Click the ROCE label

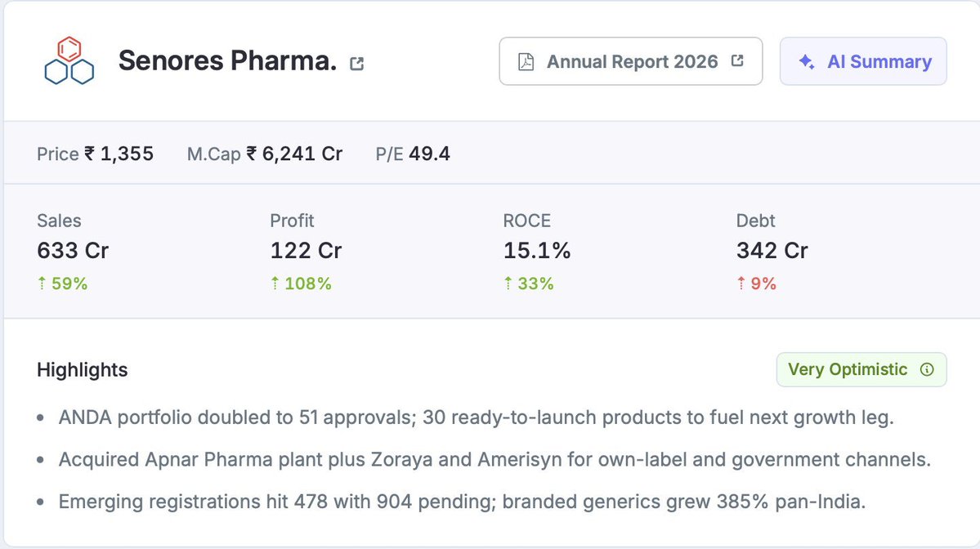pyautogui.click(x=527, y=221)
